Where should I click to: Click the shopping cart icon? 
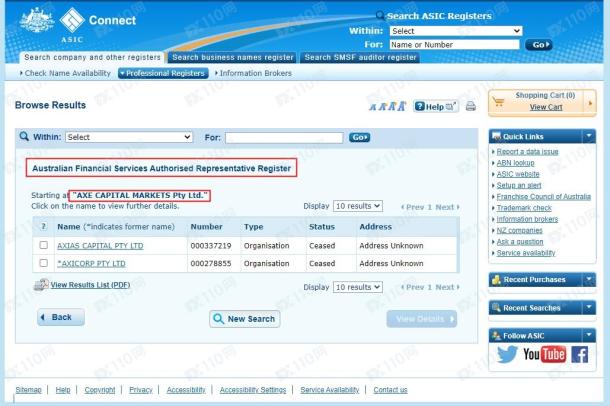498,102
